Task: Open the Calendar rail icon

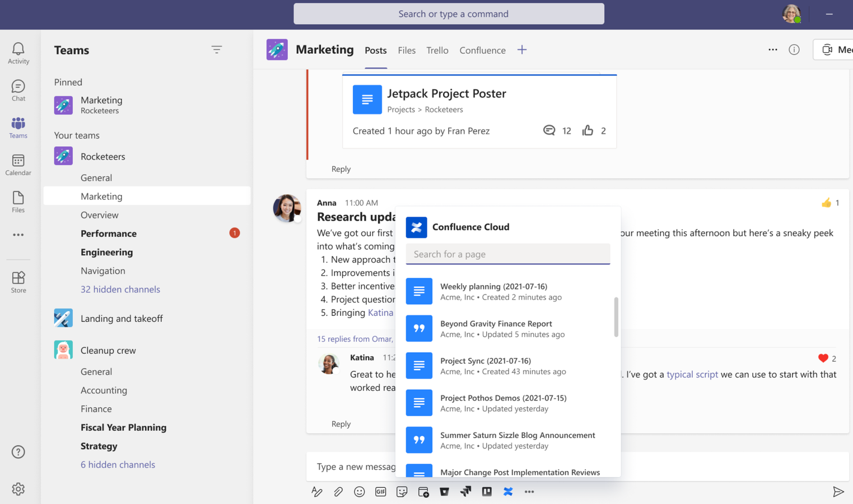Action: tap(18, 165)
